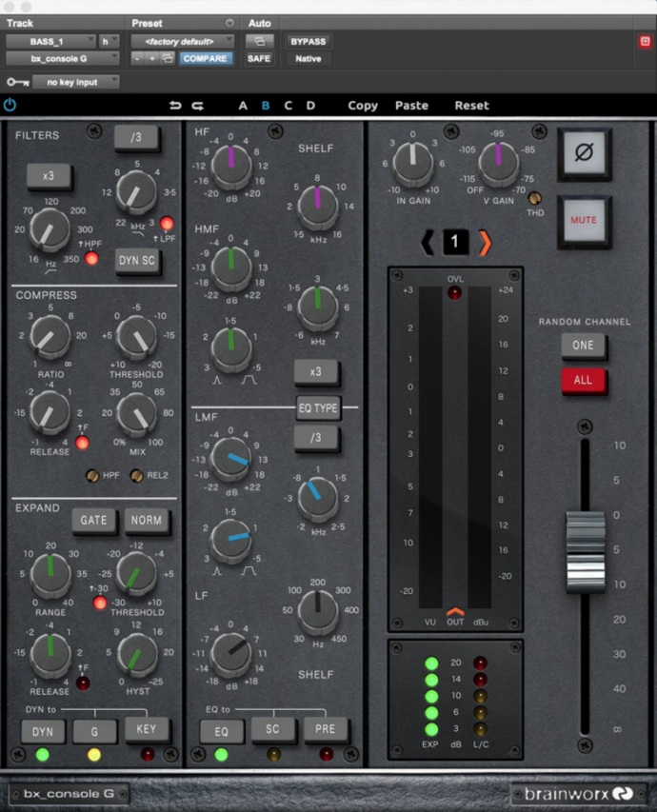
Task: Click the output fader handle
Action: click(585, 551)
